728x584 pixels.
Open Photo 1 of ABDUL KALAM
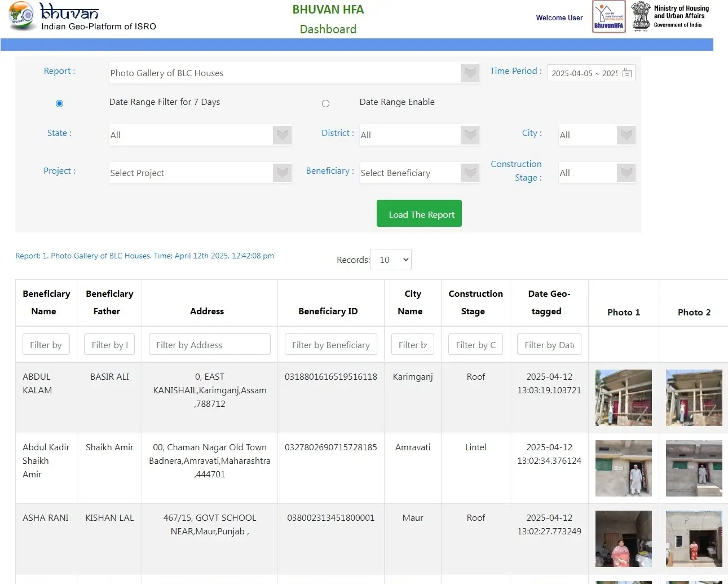tap(624, 398)
